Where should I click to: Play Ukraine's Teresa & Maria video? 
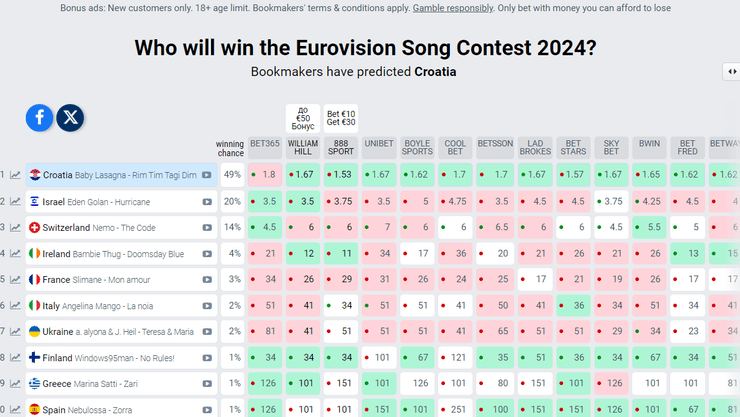tap(207, 331)
